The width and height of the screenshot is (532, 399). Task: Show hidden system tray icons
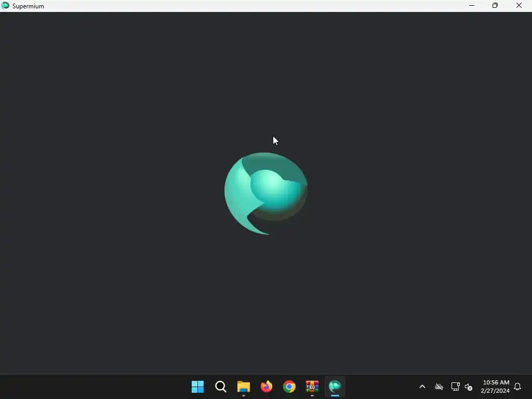pyautogui.click(x=422, y=387)
